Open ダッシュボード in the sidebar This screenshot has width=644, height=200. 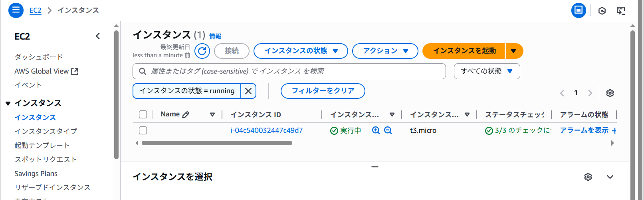tap(39, 57)
